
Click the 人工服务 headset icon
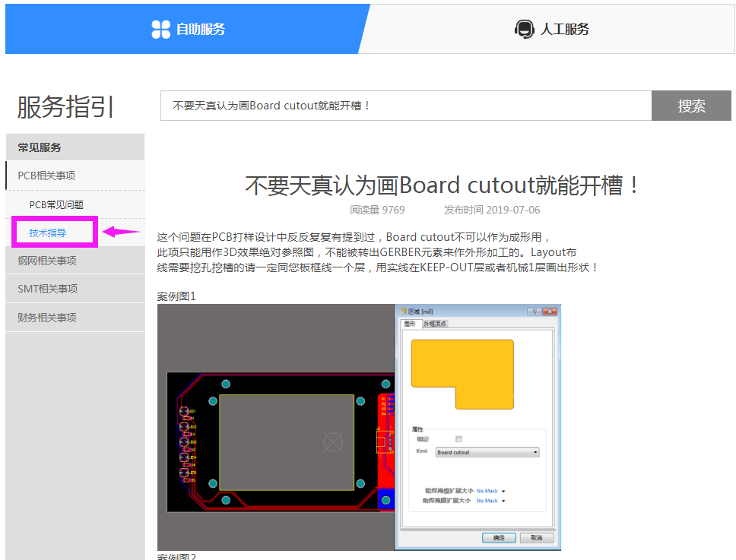click(x=524, y=30)
